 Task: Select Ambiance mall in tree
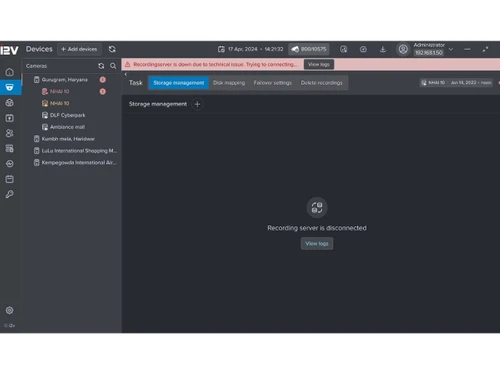pos(64,127)
